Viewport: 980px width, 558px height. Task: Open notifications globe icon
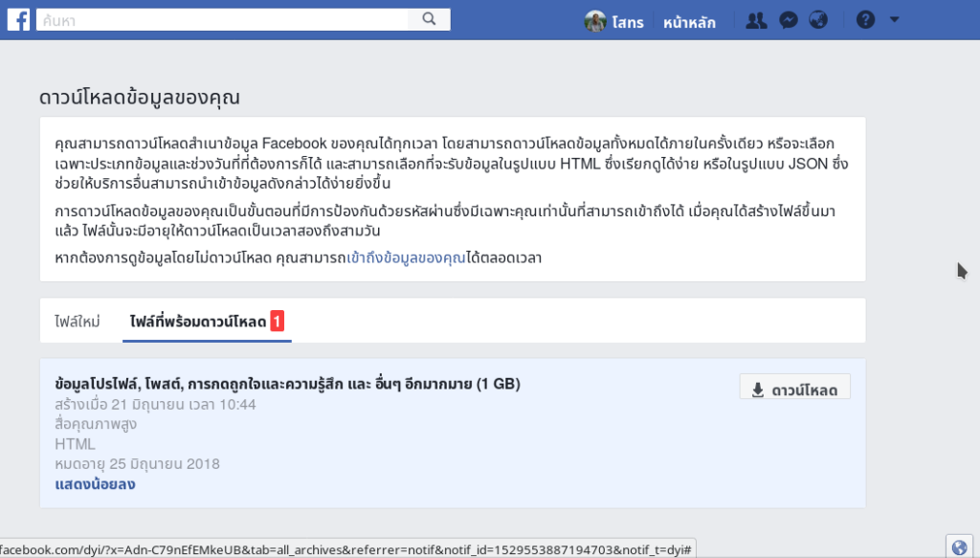click(818, 21)
